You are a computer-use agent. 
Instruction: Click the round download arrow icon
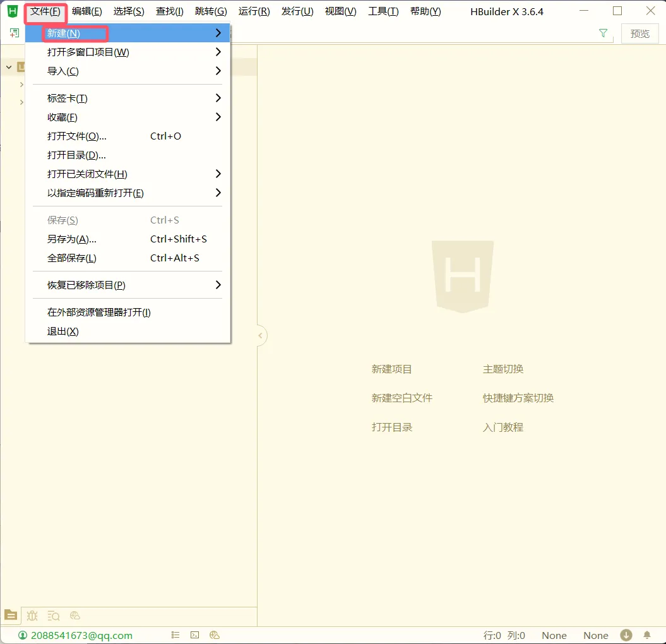click(626, 635)
